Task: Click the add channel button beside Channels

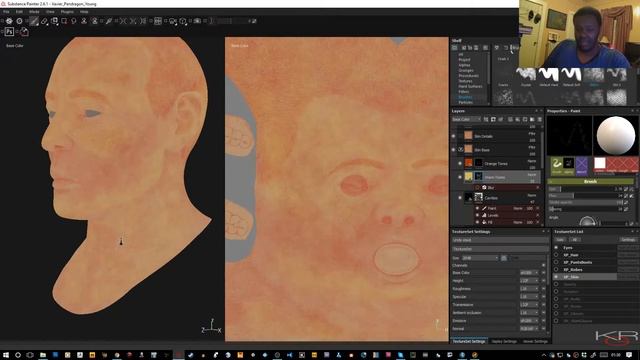Action: pyautogui.click(x=543, y=265)
